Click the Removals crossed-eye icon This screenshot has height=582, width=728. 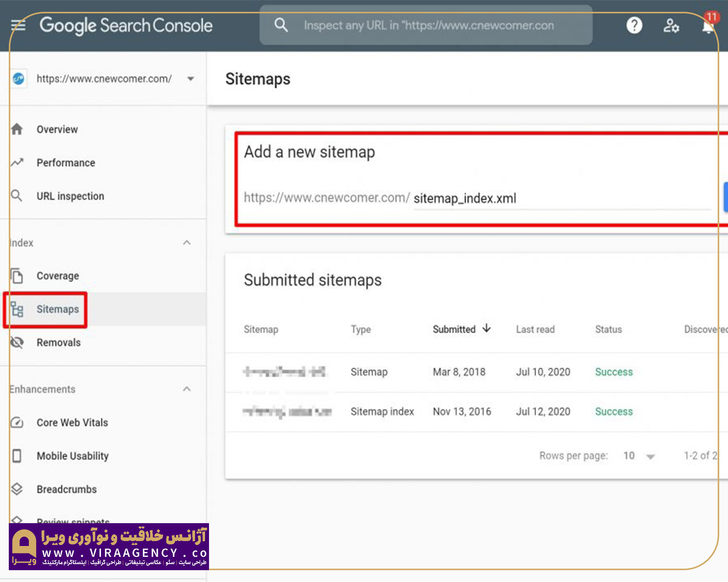click(17, 342)
